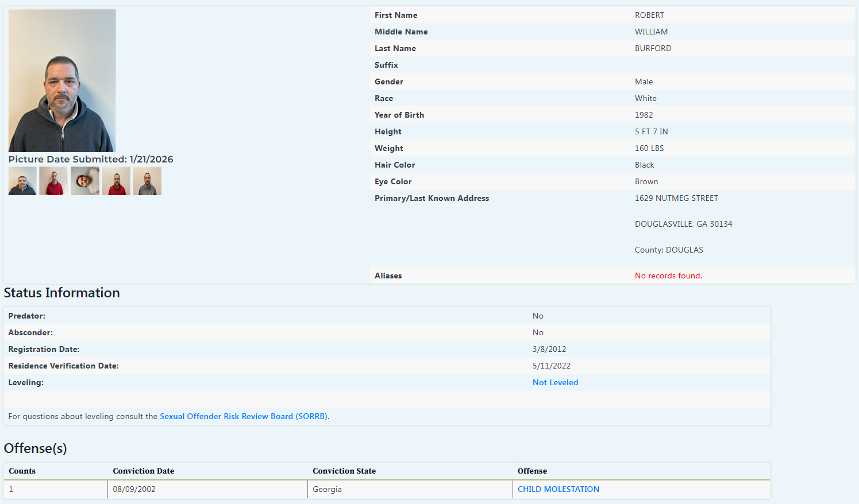Click the Offense column header

pos(532,471)
